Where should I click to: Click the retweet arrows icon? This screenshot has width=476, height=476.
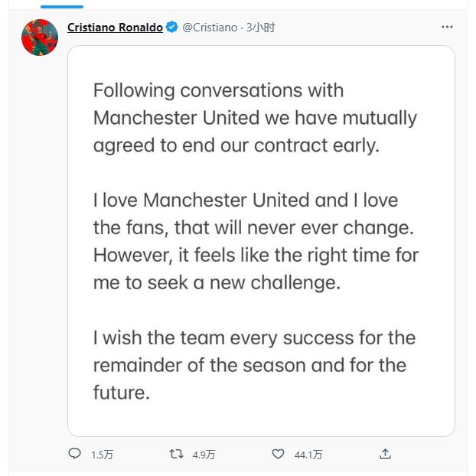176,454
